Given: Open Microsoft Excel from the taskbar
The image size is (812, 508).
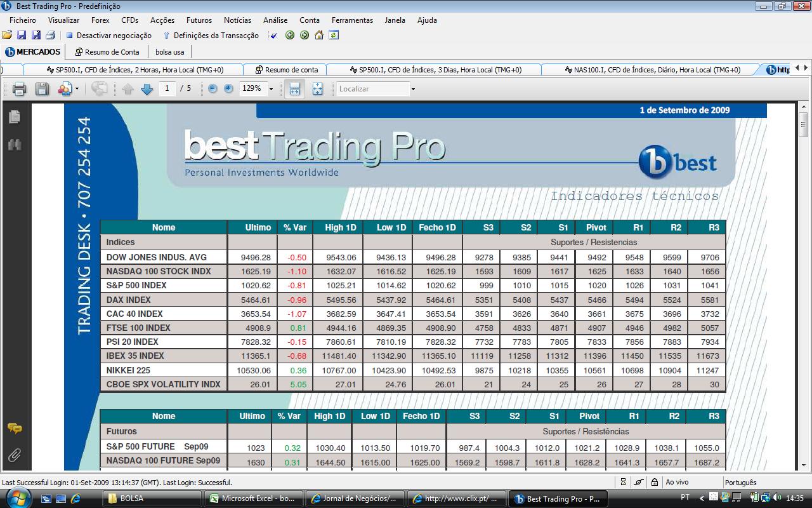Looking at the screenshot, I should pyautogui.click(x=253, y=498).
